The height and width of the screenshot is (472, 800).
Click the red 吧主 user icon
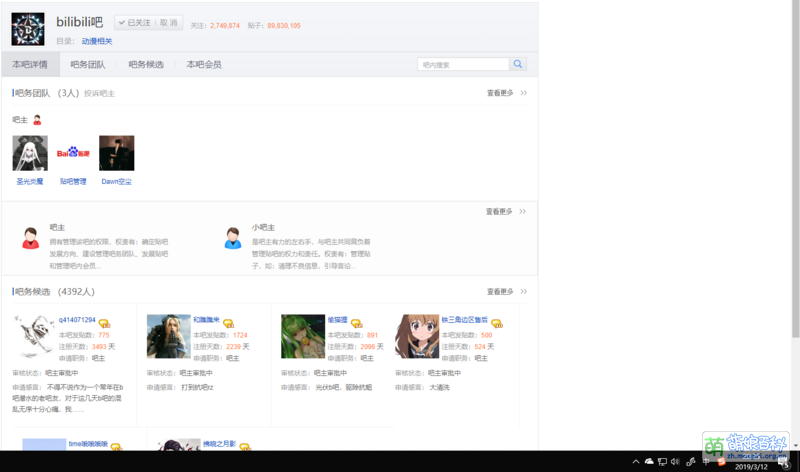click(30, 238)
